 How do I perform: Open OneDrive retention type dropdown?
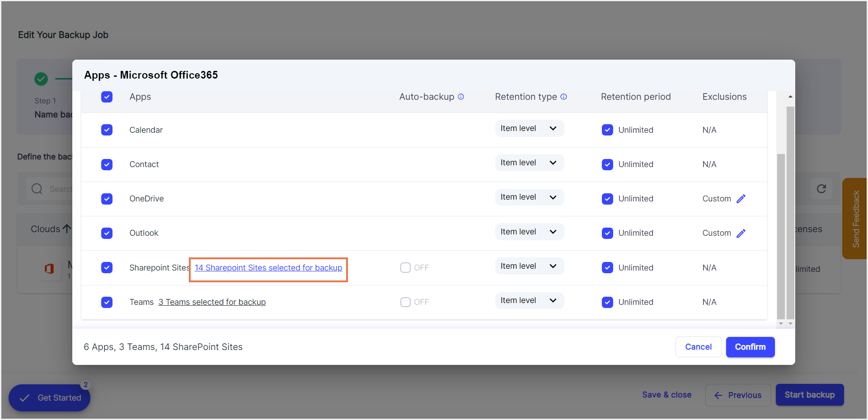click(530, 197)
